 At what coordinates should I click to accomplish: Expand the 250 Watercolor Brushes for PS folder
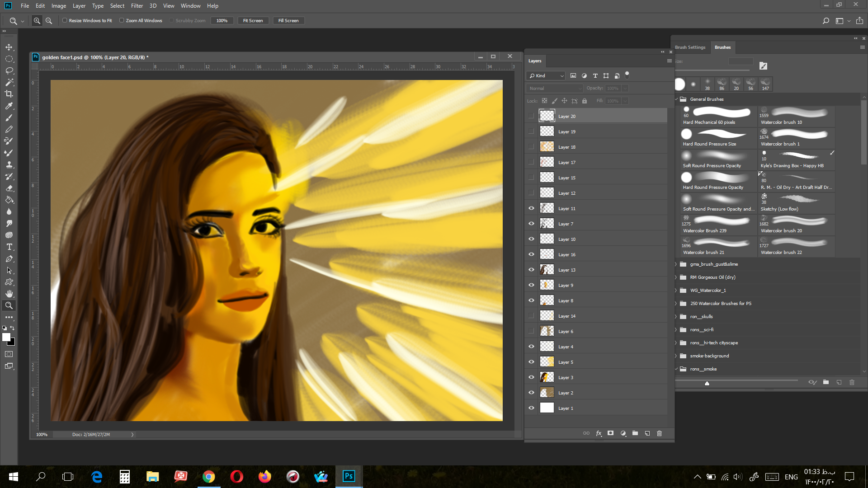point(677,304)
